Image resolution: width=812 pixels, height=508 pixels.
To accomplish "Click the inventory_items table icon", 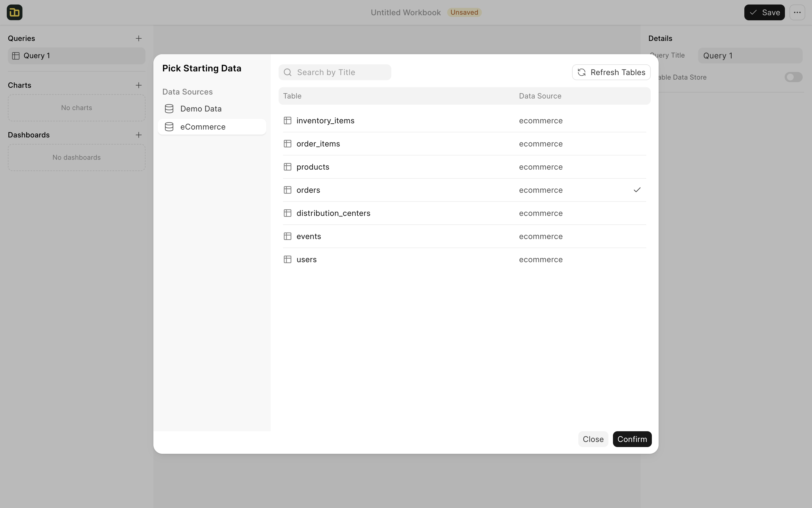I will 288,121.
